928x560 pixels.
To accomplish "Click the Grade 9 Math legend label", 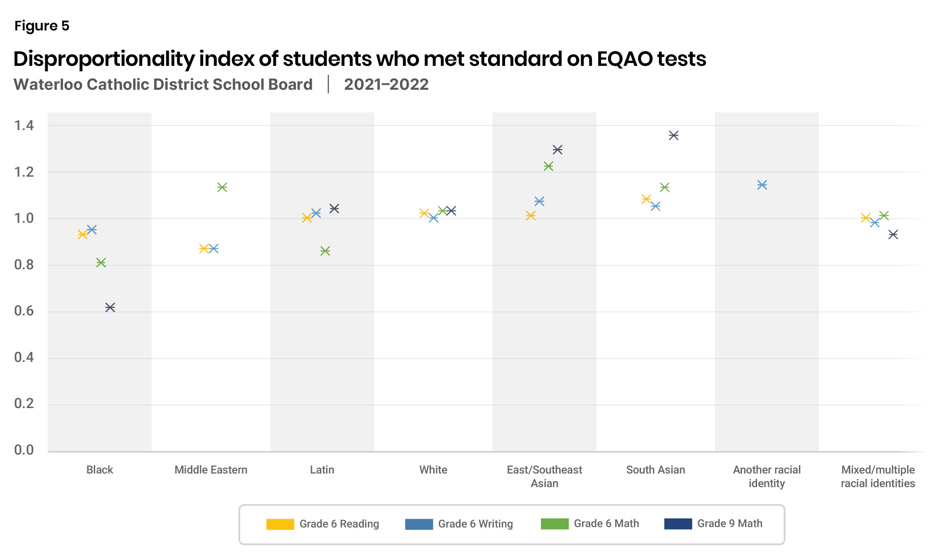I will tap(729, 524).
